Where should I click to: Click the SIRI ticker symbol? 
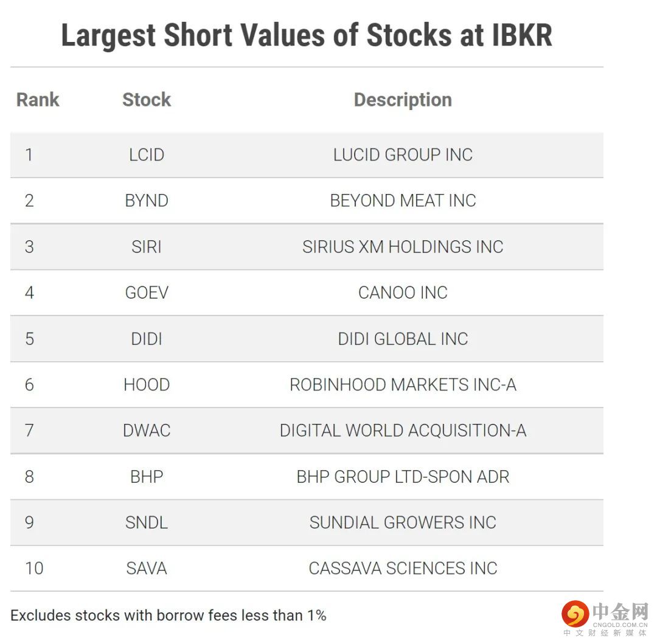click(x=147, y=247)
